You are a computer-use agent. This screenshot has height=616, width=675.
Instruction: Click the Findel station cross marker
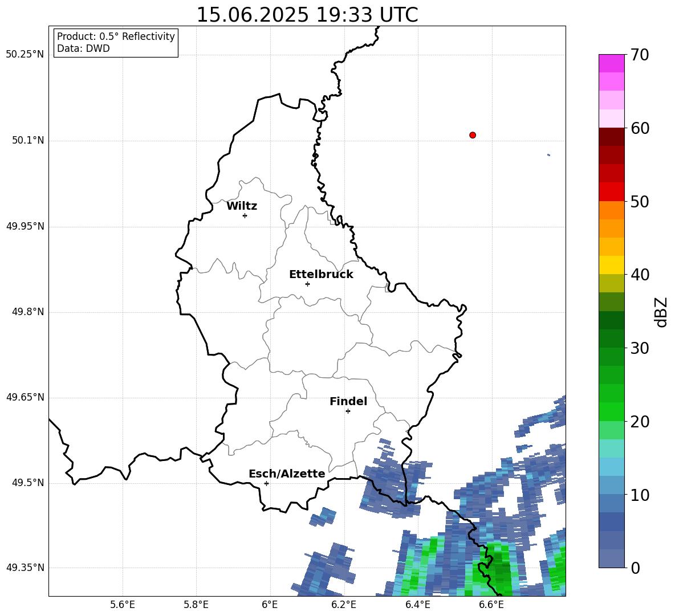348,411
